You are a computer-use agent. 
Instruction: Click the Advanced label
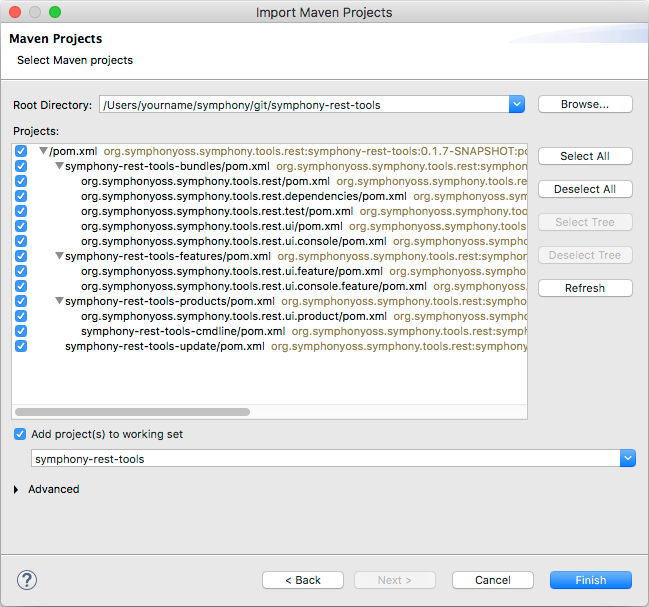click(x=54, y=489)
